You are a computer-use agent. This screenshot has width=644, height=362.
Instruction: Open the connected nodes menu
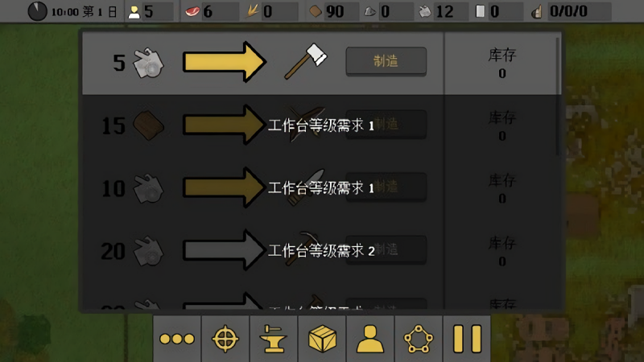coord(419,339)
